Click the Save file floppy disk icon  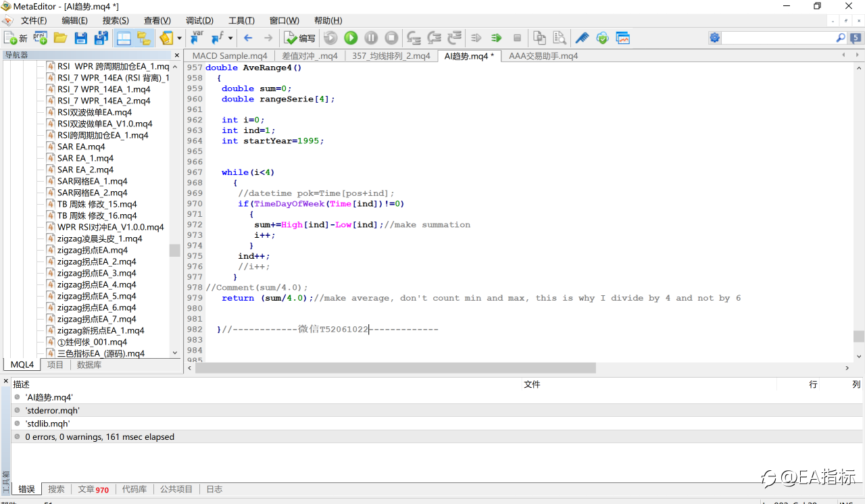click(x=80, y=38)
